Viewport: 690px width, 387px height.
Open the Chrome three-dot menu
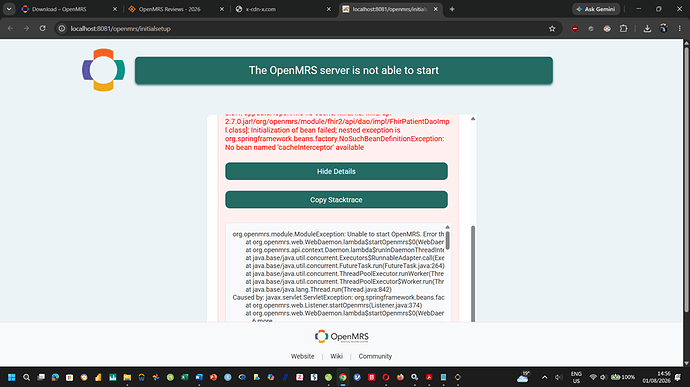point(680,28)
